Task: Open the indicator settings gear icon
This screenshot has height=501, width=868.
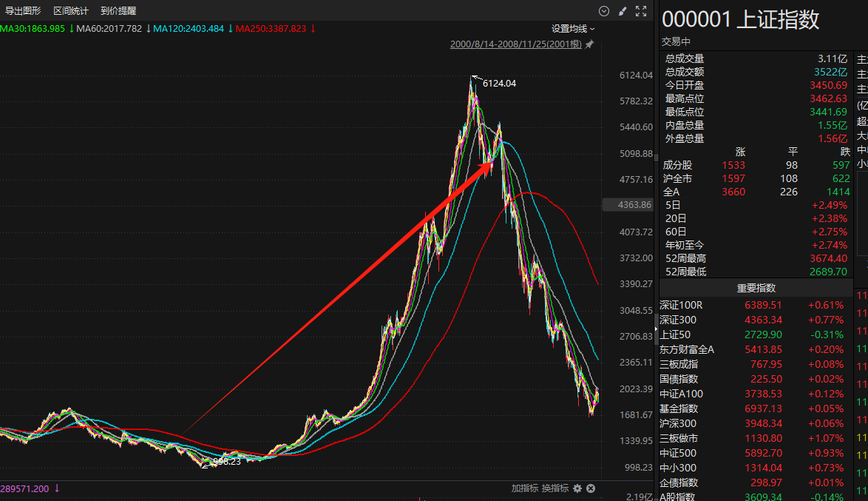Action: click(577, 488)
